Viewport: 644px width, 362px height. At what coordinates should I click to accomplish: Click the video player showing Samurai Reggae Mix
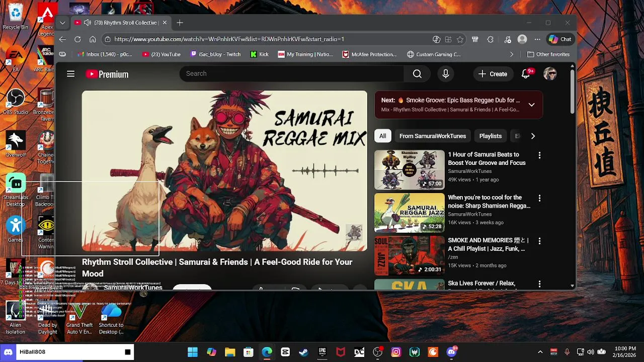[x=224, y=170]
